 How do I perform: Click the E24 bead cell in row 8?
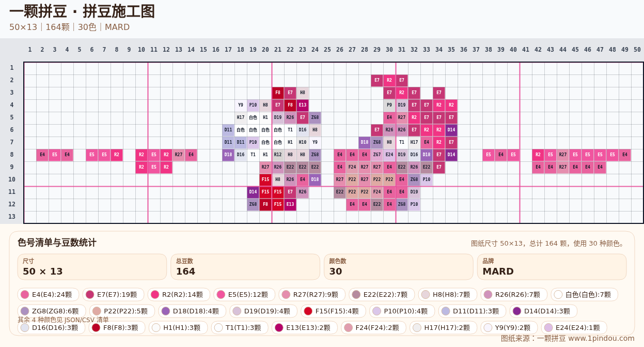pyautogui.click(x=389, y=155)
